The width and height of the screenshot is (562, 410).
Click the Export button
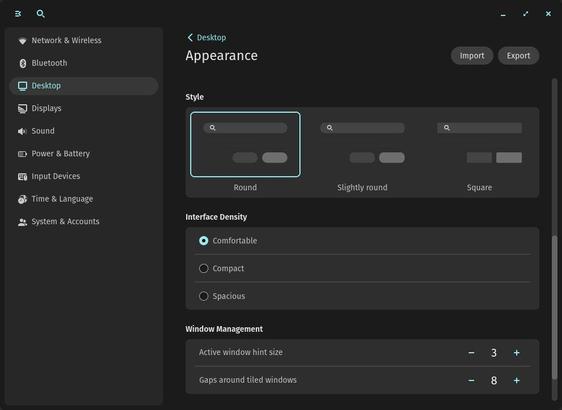point(518,56)
